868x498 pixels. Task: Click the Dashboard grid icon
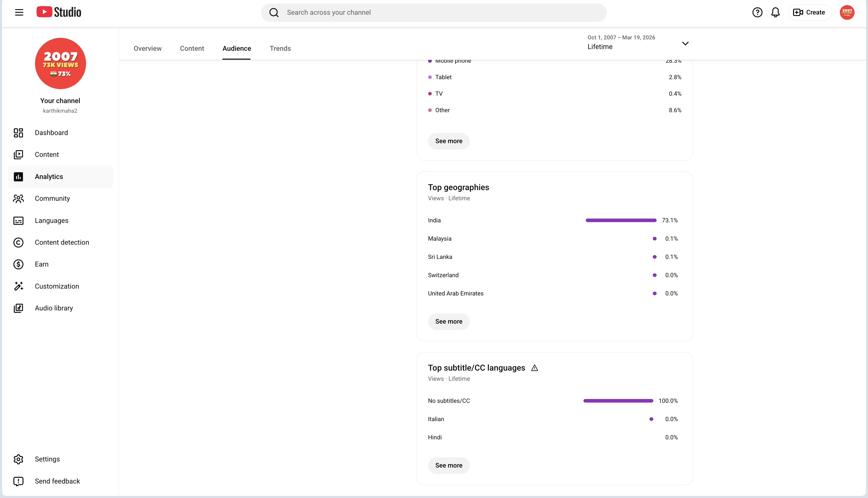(x=19, y=133)
